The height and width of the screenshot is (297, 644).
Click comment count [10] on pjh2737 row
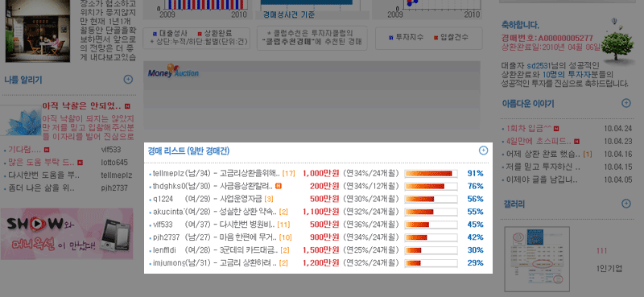pyautogui.click(x=286, y=237)
